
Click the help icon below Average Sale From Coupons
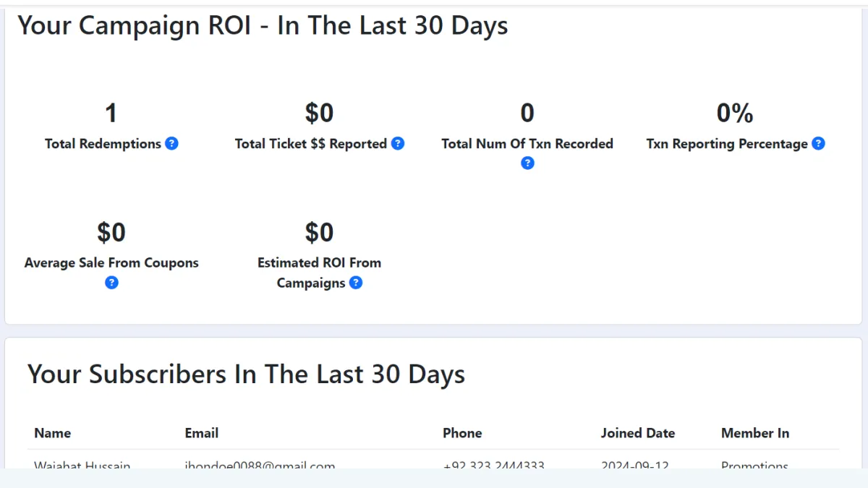tap(111, 283)
